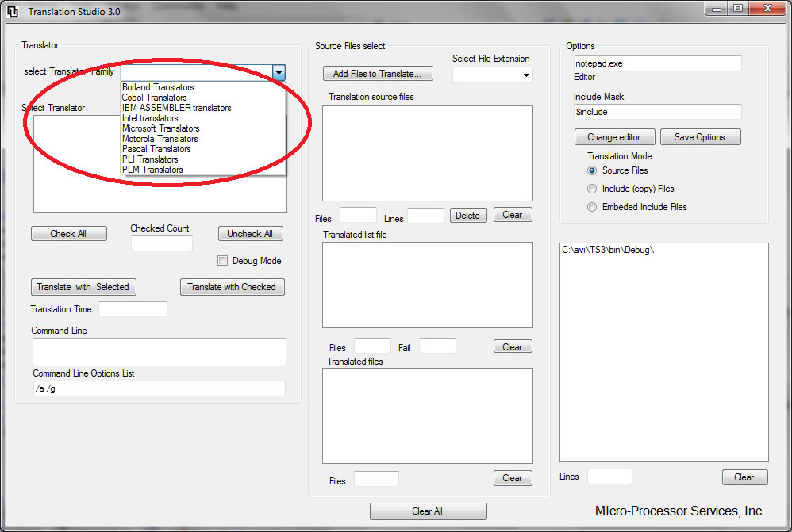Pick Motorola Translators option
This screenshot has height=532, width=792.
tap(160, 139)
